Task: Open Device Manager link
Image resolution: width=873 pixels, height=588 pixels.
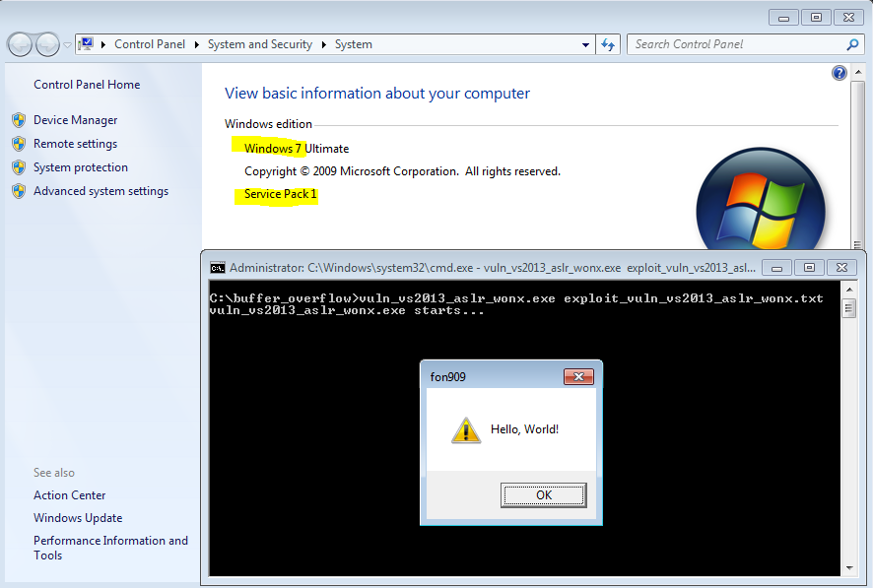Action: [x=75, y=120]
